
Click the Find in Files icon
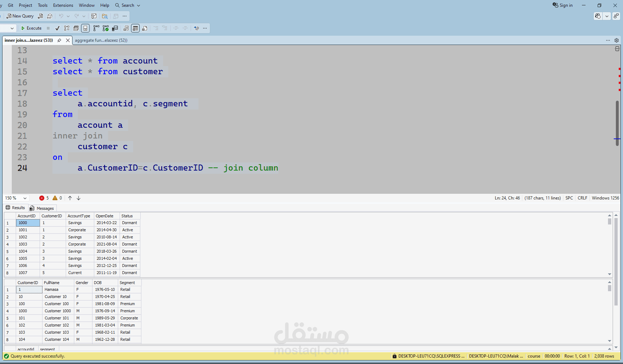[105, 16]
